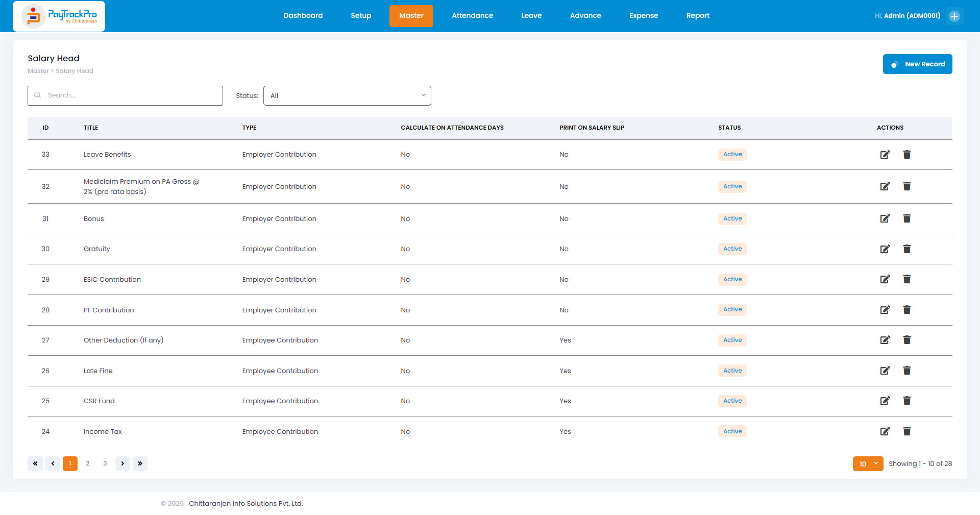Viewport: 980px width, 515px height.
Task: Delete the ESIC Contribution record
Action: tap(907, 279)
